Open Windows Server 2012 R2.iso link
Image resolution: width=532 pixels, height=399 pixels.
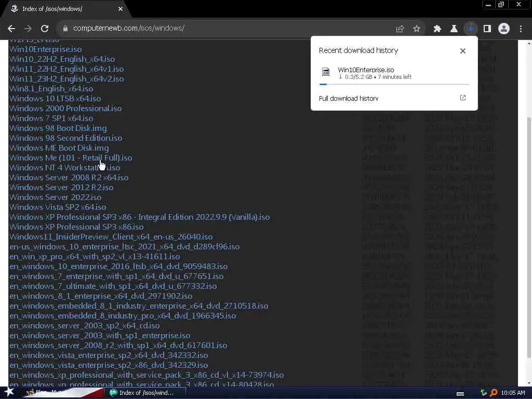(x=61, y=187)
